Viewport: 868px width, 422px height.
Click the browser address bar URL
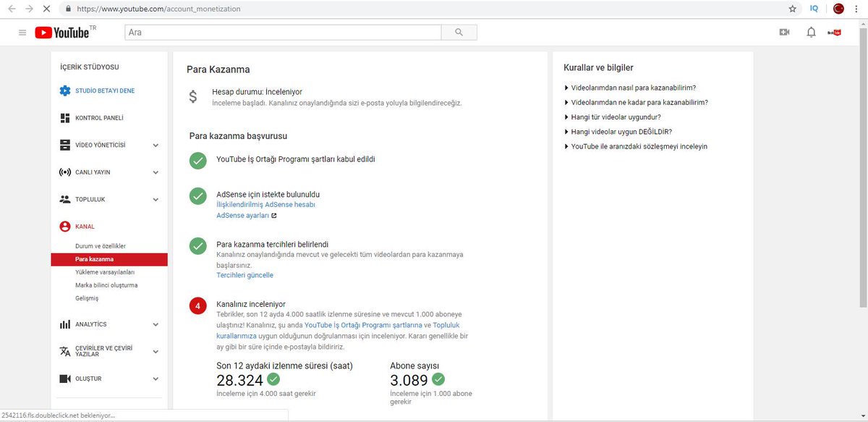pyautogui.click(x=158, y=9)
